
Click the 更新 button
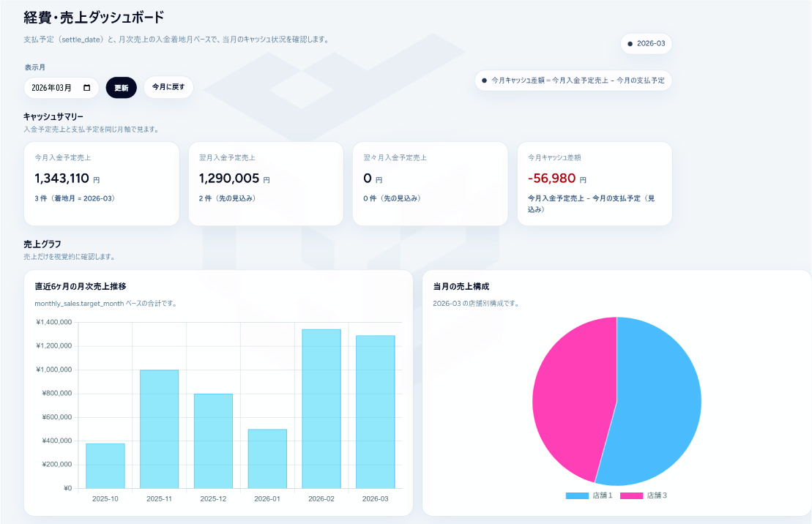click(x=121, y=88)
